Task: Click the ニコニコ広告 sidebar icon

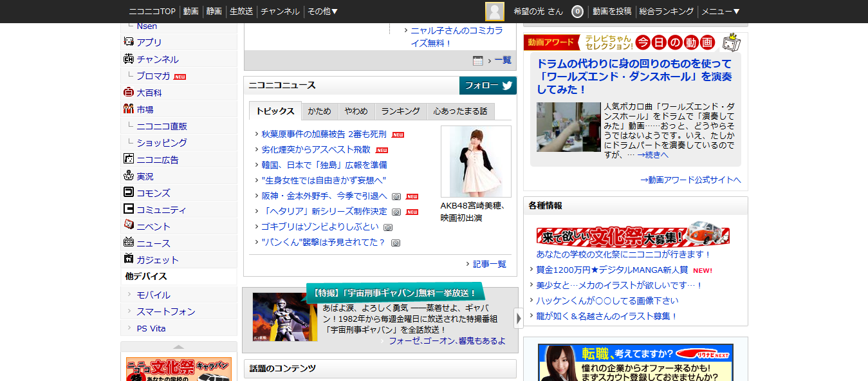Action: 128,159
